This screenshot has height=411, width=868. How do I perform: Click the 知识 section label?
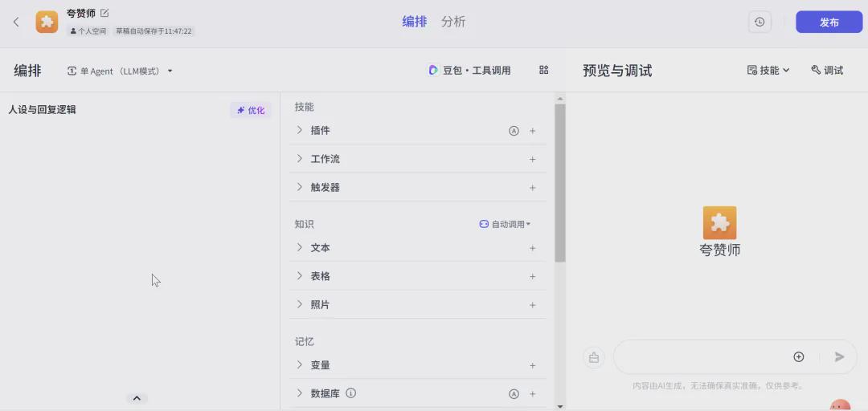click(x=305, y=224)
